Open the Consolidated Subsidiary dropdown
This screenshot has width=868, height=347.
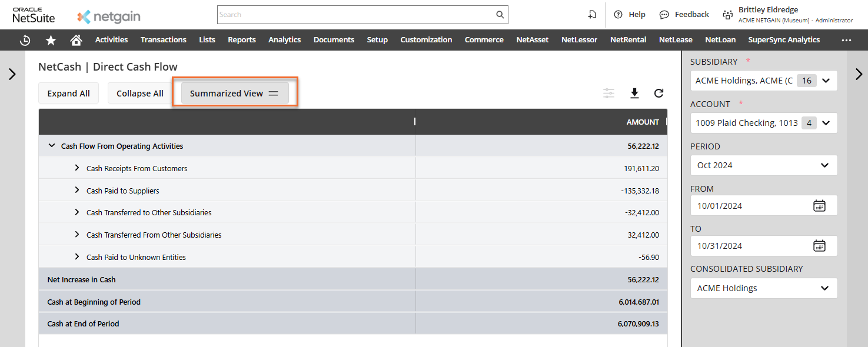(763, 288)
